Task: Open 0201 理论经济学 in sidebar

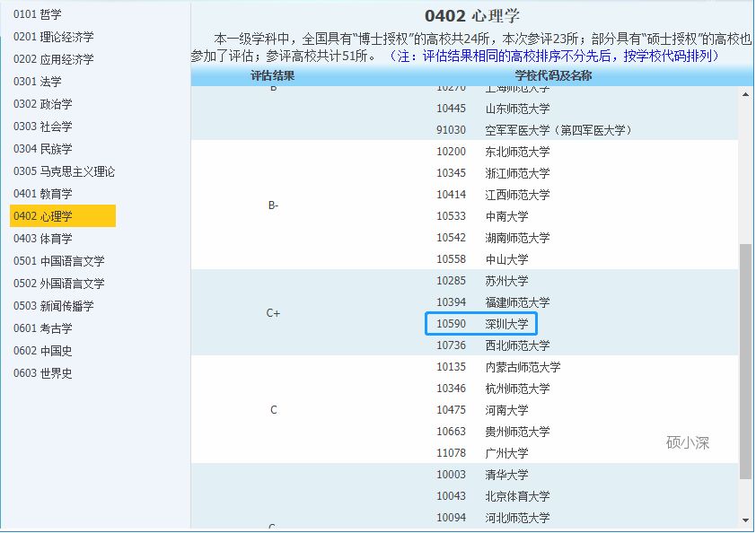Action: pyautogui.click(x=54, y=37)
